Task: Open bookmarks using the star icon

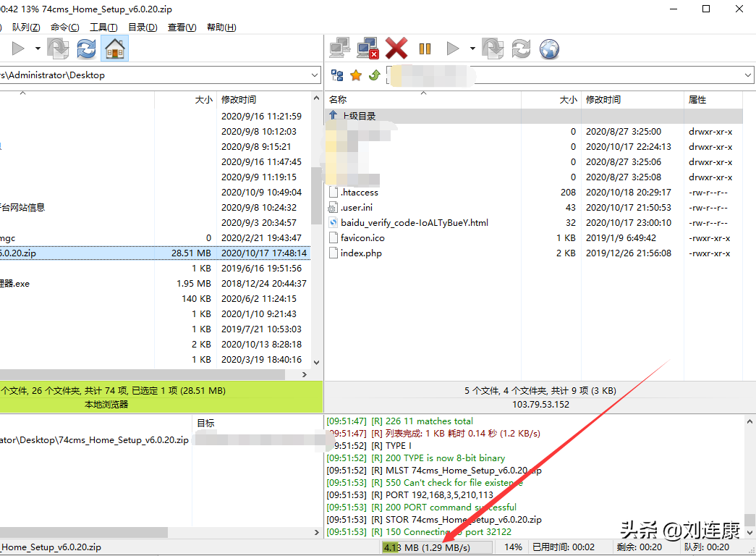Action: coord(356,75)
